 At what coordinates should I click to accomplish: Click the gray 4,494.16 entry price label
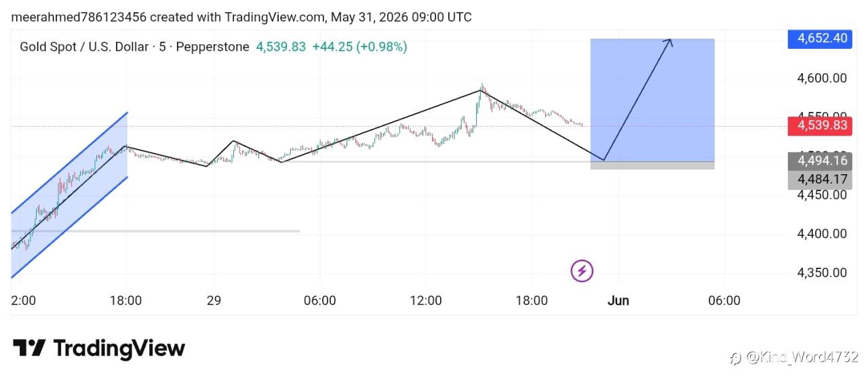tap(819, 161)
